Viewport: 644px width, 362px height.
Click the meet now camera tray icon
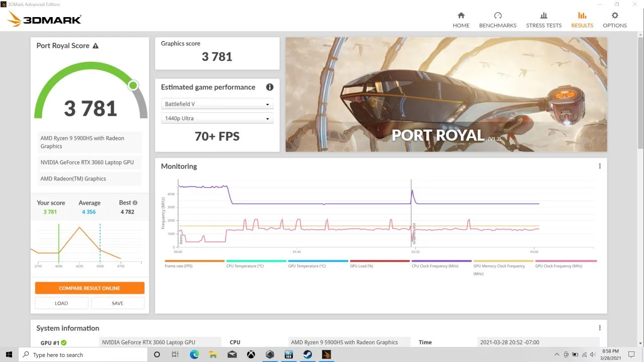click(567, 354)
